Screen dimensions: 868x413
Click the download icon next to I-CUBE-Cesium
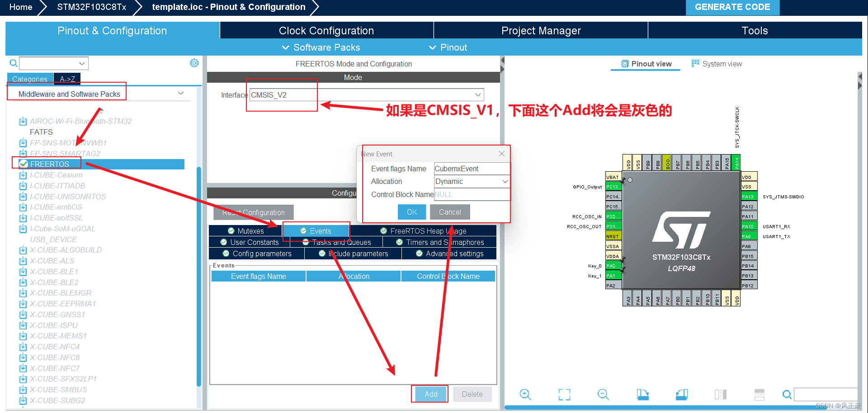coord(23,175)
